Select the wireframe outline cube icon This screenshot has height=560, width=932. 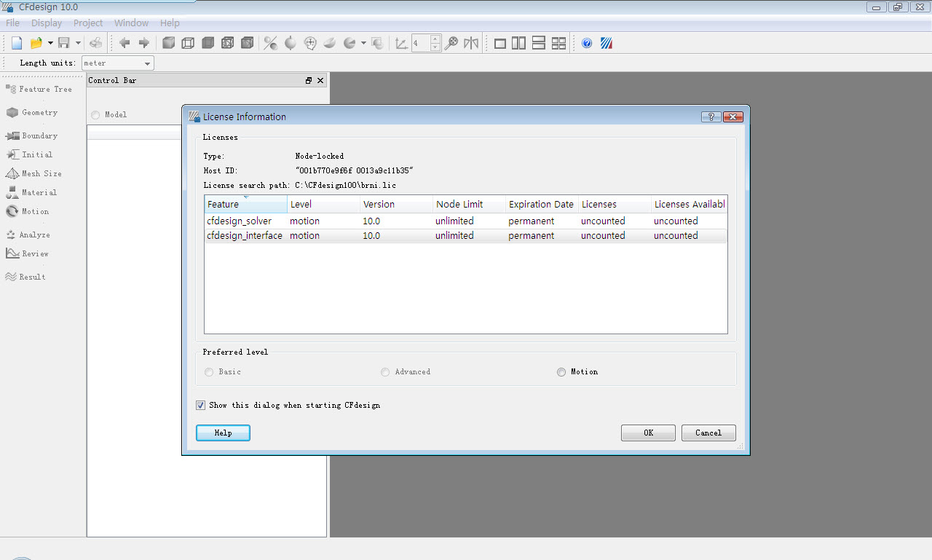pos(188,43)
